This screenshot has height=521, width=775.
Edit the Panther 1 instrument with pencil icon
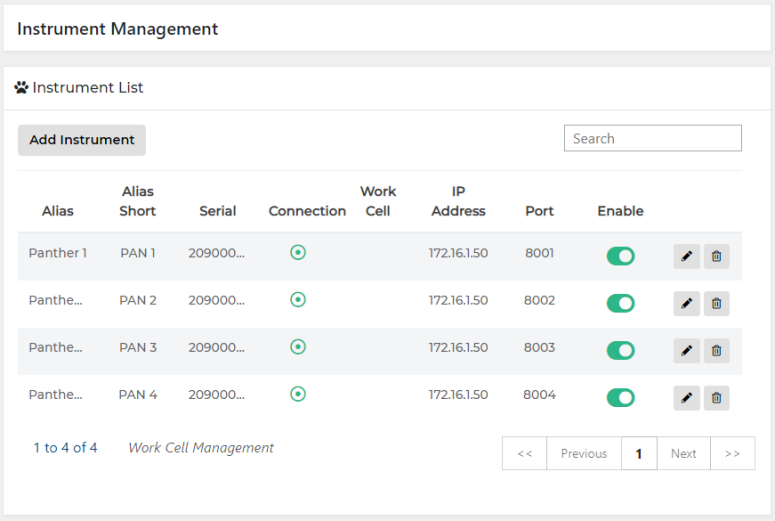(686, 256)
